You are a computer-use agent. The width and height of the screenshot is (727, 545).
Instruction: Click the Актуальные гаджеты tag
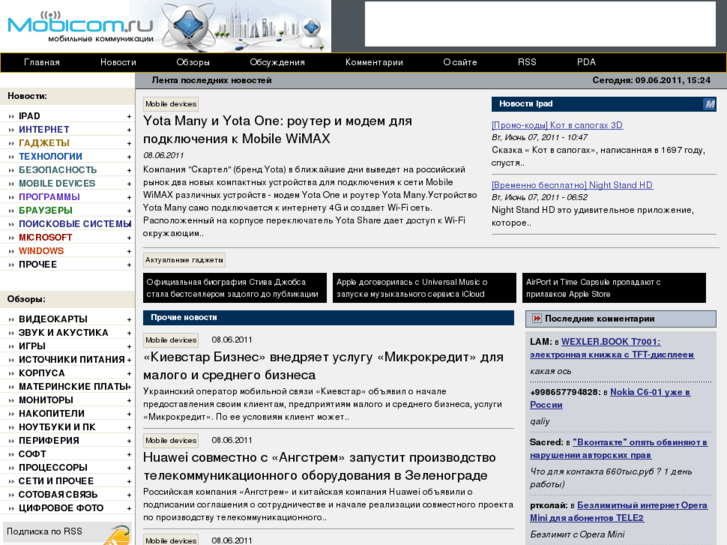[184, 260]
